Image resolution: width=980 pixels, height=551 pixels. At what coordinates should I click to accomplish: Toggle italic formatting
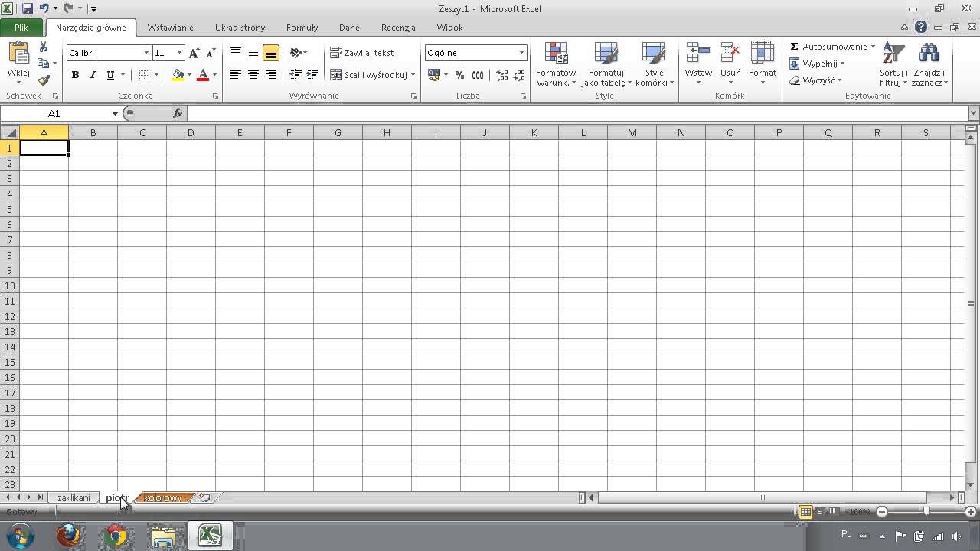click(x=93, y=75)
